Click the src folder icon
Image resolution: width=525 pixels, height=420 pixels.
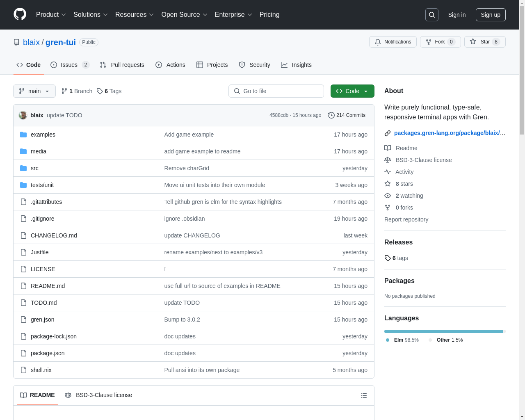click(23, 168)
